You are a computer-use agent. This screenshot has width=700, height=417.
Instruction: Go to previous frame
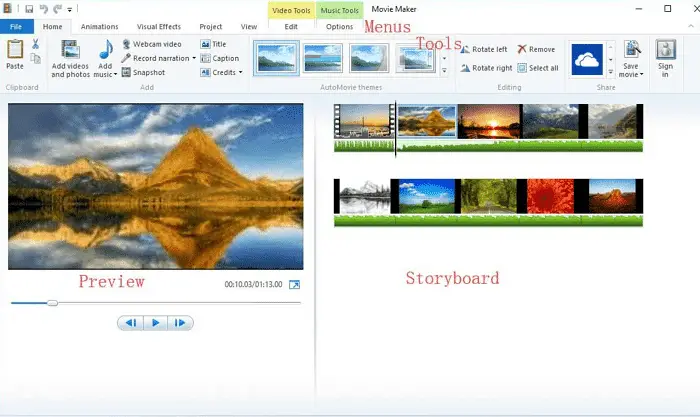[x=131, y=323]
